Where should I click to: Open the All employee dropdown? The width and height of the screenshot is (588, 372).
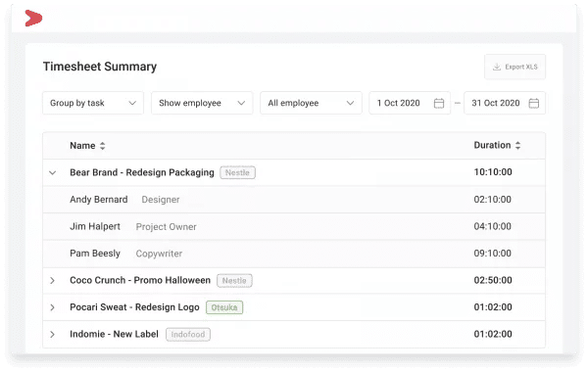point(311,103)
